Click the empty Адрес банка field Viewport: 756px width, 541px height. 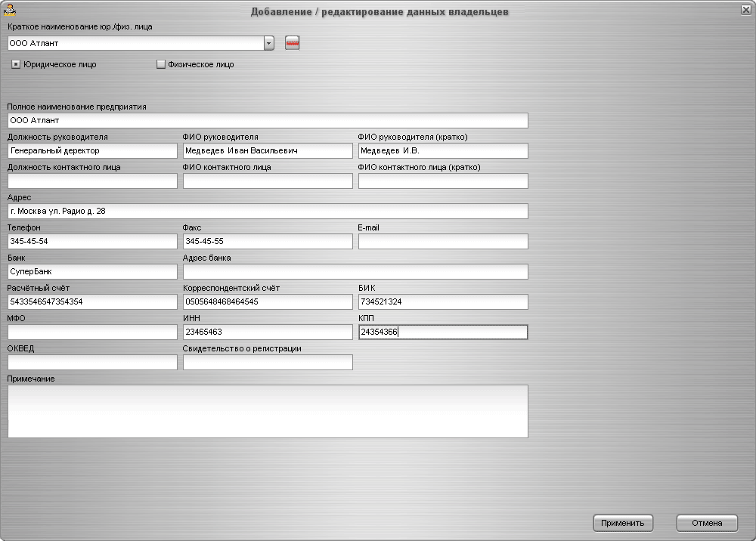click(x=356, y=272)
